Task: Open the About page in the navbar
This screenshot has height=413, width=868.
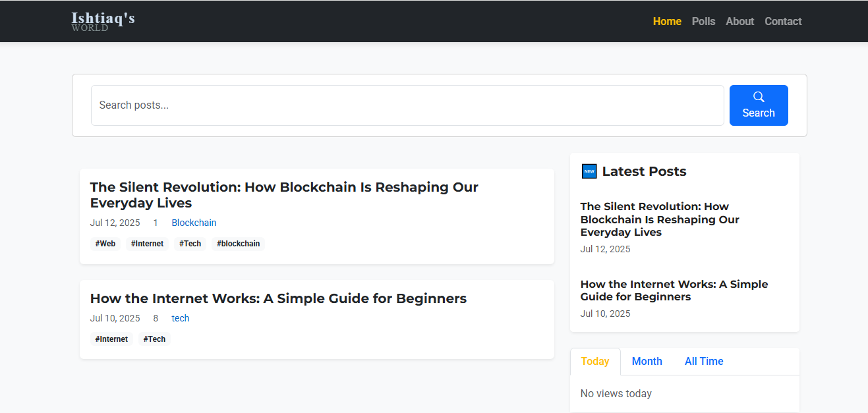Action: (739, 21)
